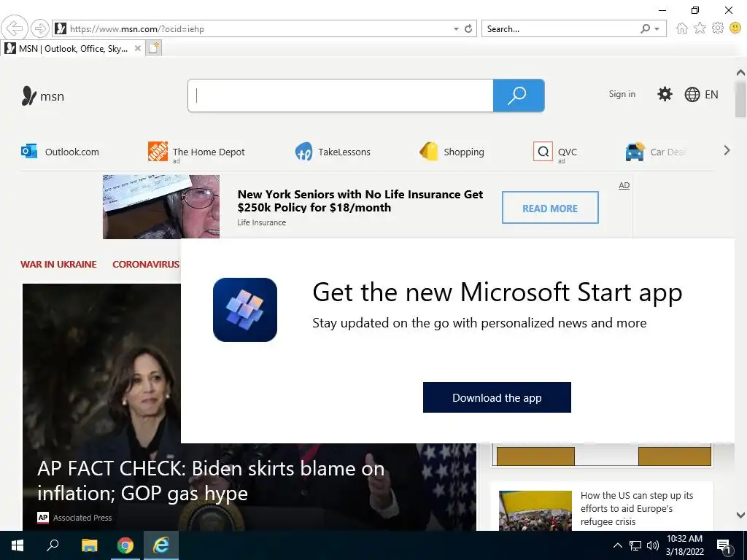This screenshot has height=560, width=747.
Task: Click the refugee crisis article thumbnail
Action: (535, 510)
